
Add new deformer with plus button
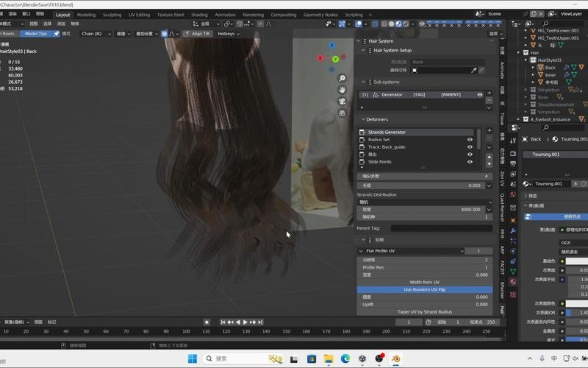489,130
